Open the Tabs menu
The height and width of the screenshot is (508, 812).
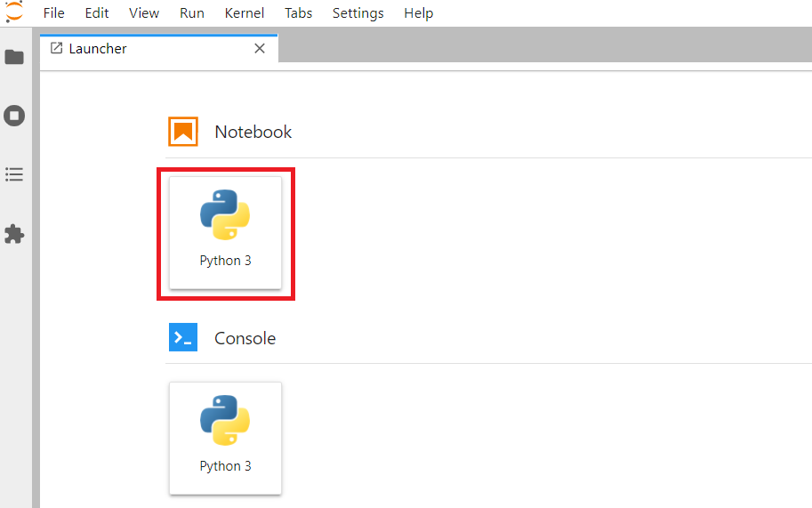299,13
